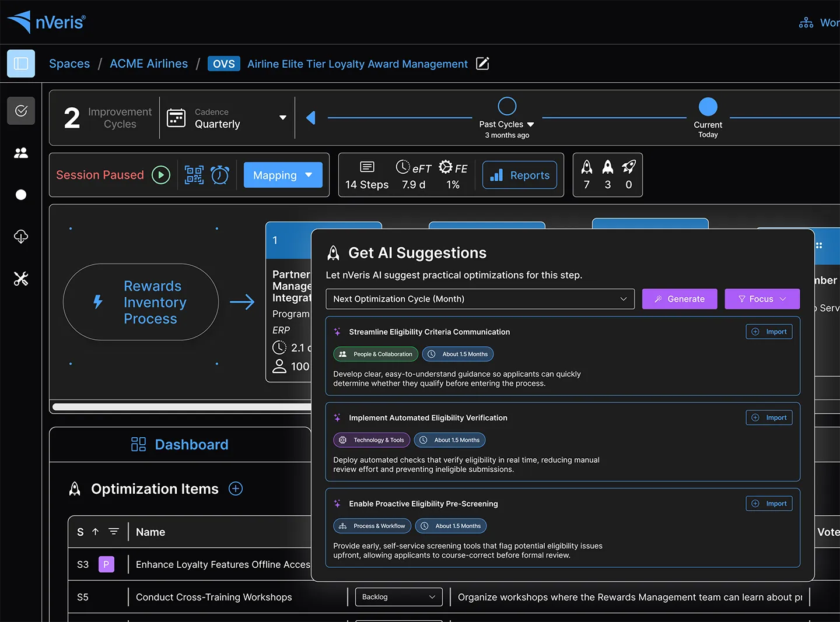Navigate to ACME Airlines breadcrumb

[149, 64]
